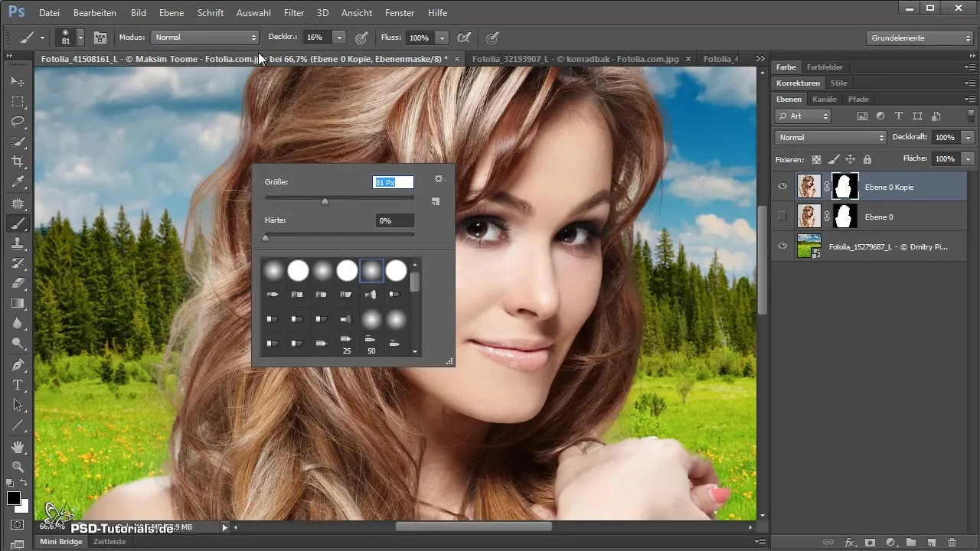
Task: Toggle lock all for layer
Action: pos(867,159)
